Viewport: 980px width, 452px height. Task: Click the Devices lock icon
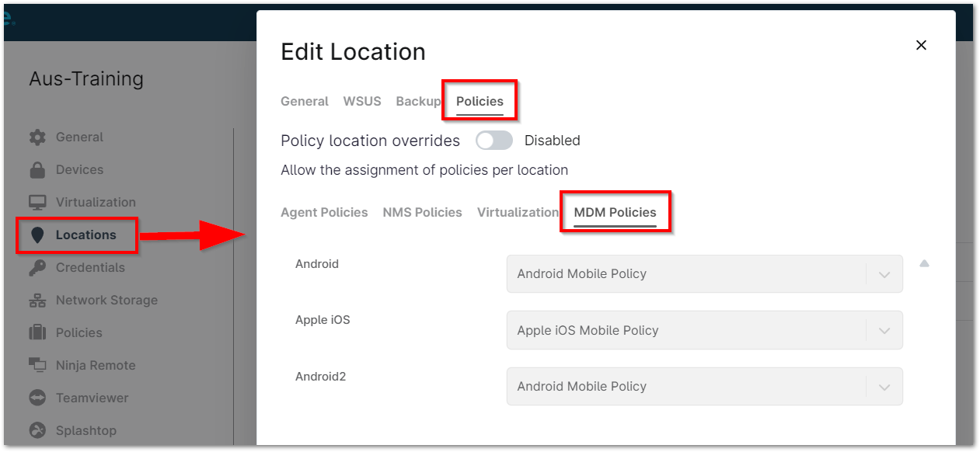coord(37,169)
